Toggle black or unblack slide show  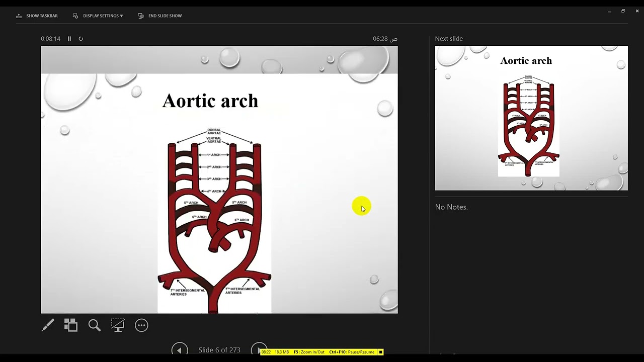118,325
